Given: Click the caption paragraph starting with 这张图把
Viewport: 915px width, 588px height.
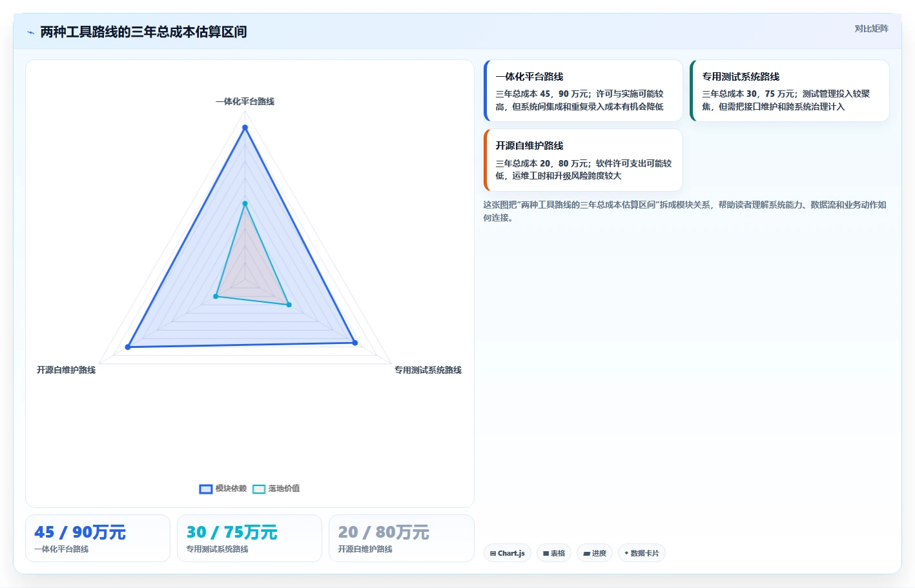Looking at the screenshot, I should tap(684, 211).
